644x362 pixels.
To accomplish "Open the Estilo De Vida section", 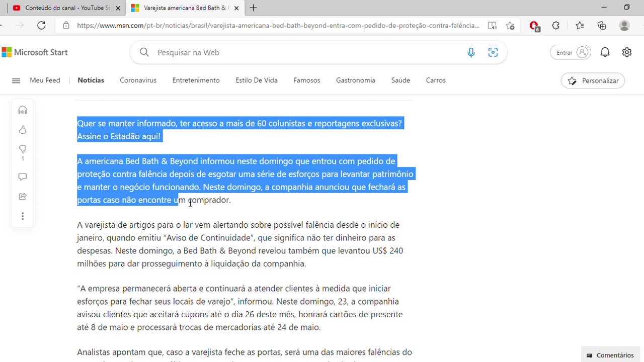I will point(257,80).
